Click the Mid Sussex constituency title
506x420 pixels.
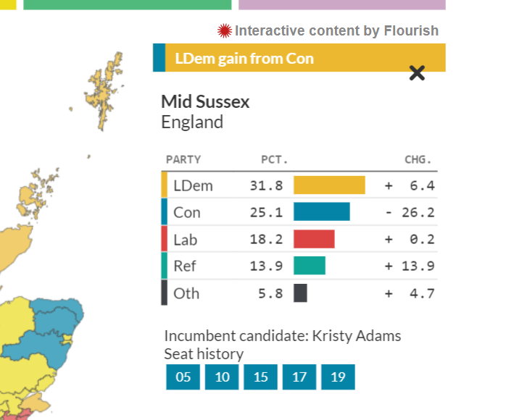click(x=205, y=101)
